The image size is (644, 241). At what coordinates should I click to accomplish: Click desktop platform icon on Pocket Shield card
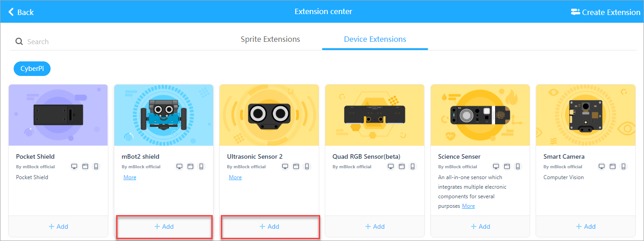pyautogui.click(x=74, y=166)
